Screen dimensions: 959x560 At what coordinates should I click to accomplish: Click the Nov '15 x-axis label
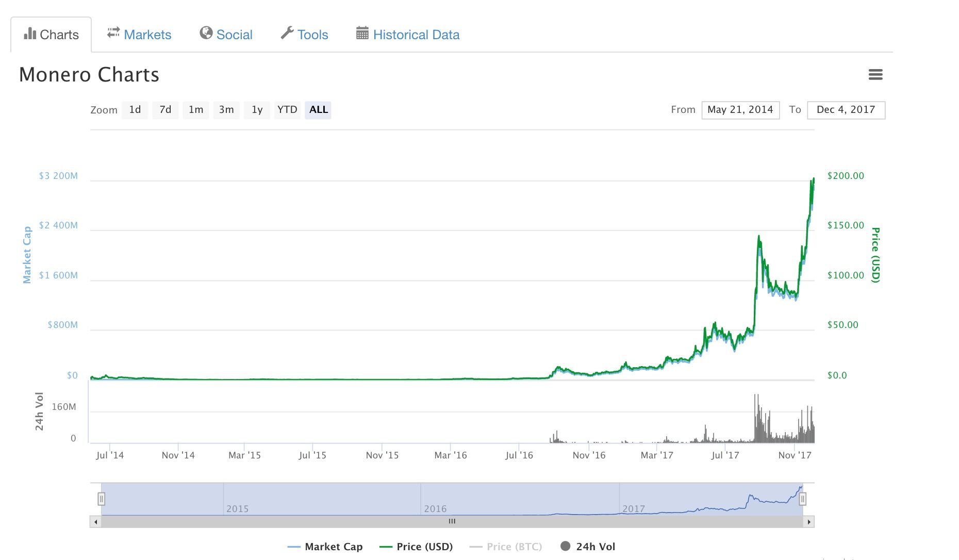[x=382, y=455]
